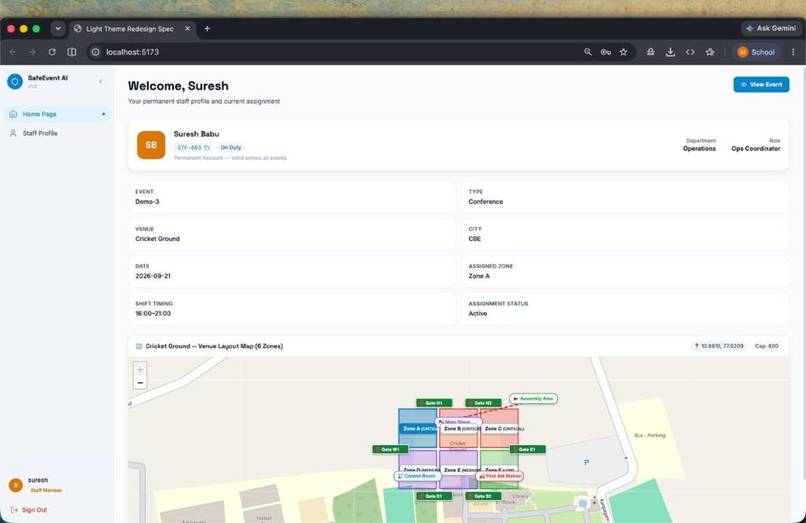
Task: Click the Gate S2 marker on map
Action: (483, 496)
